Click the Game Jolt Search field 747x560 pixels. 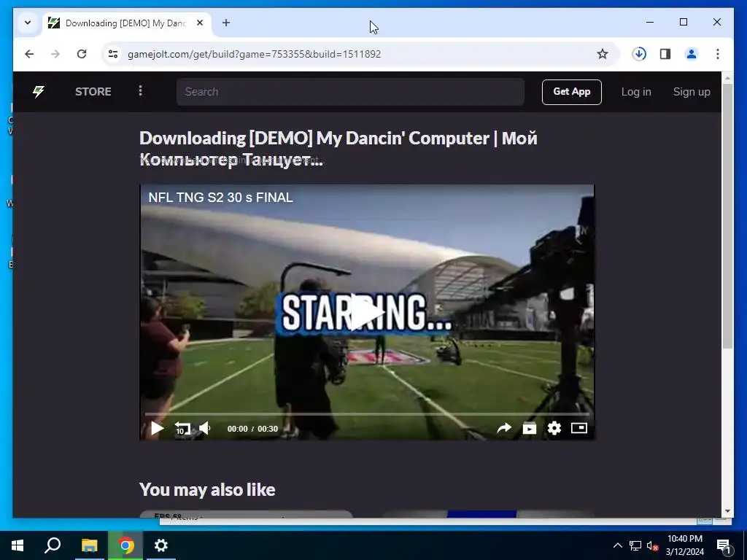coord(350,91)
